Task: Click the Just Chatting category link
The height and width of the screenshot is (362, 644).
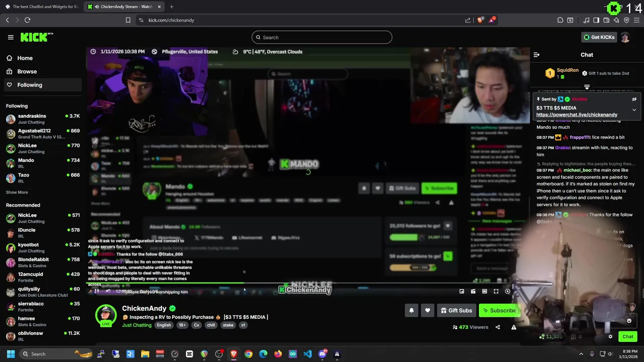Action: pos(136,325)
